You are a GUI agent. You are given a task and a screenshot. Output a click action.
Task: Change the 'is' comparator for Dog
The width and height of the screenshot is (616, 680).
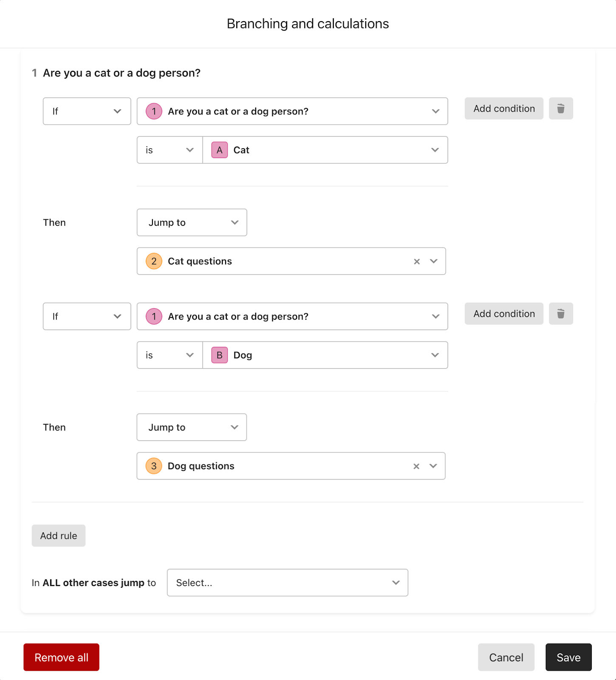[x=170, y=355]
